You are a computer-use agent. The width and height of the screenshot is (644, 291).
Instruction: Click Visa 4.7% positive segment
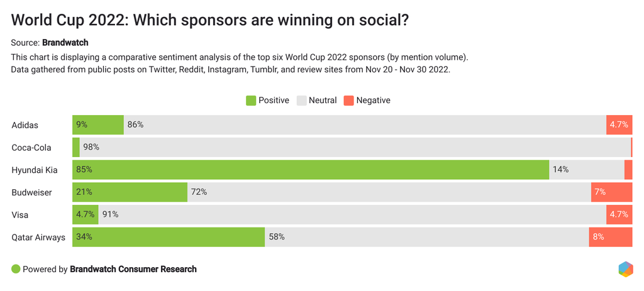pyautogui.click(x=85, y=215)
